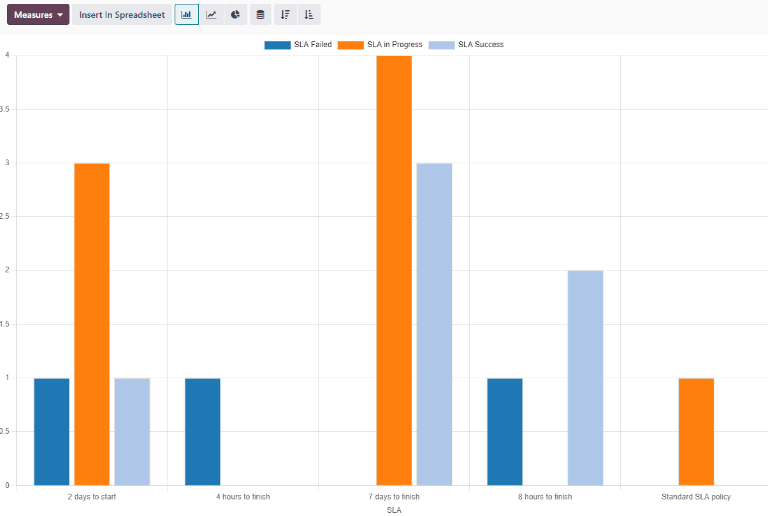Switch to bar chart view

pos(186,15)
